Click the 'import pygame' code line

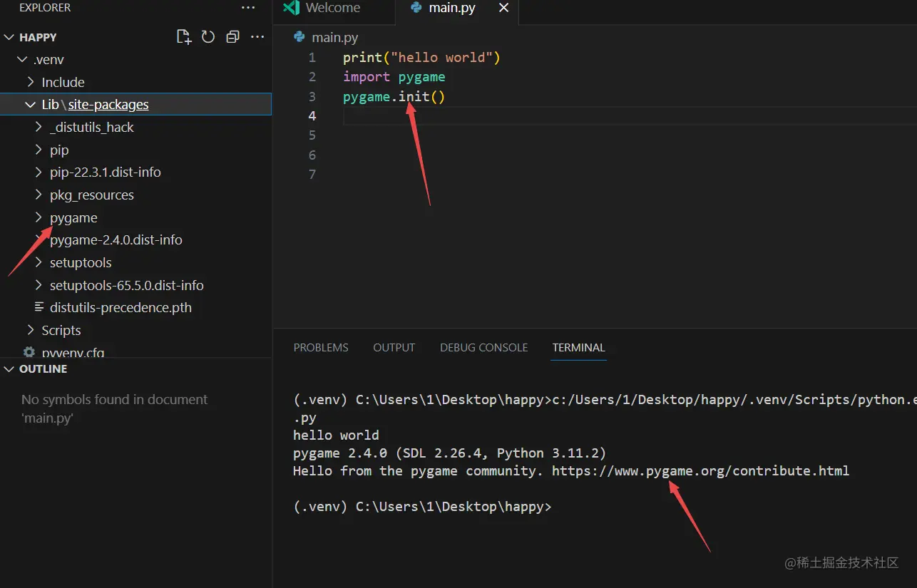click(x=394, y=77)
